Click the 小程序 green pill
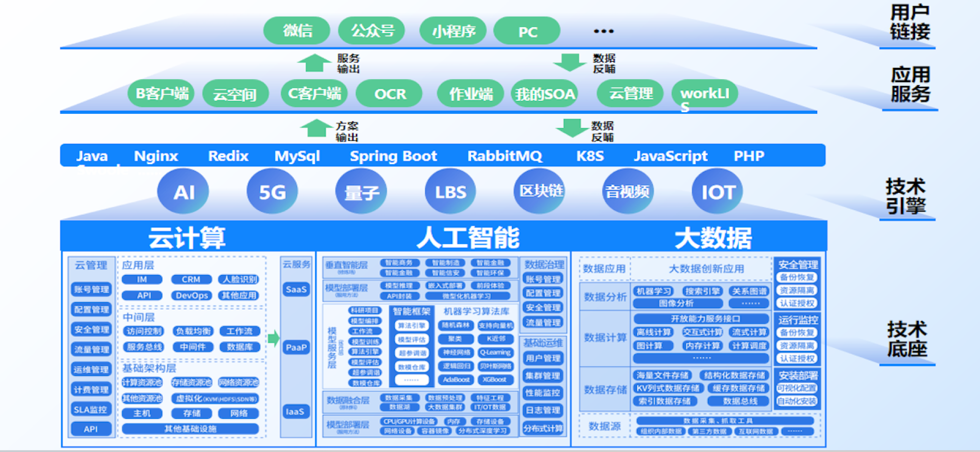 tap(453, 31)
